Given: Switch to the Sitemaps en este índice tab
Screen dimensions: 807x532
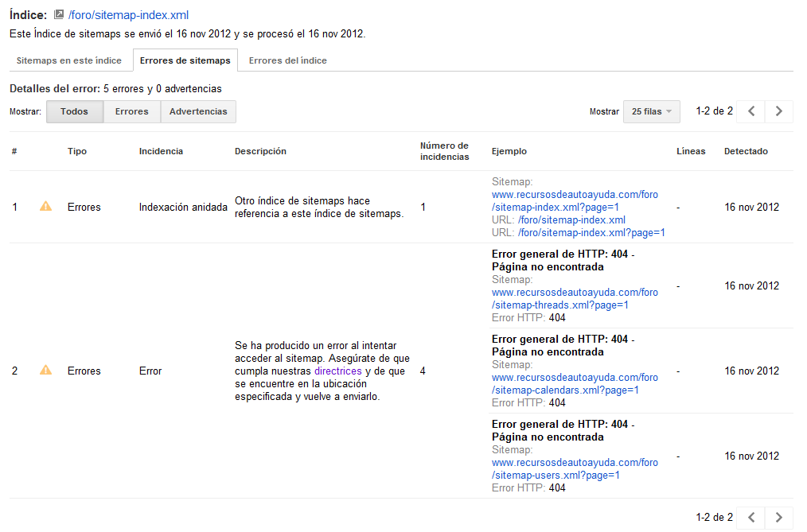Looking at the screenshot, I should [x=68, y=60].
